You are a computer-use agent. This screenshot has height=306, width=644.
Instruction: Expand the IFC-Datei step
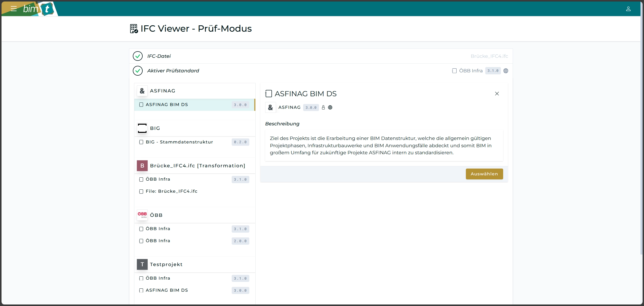(x=159, y=56)
